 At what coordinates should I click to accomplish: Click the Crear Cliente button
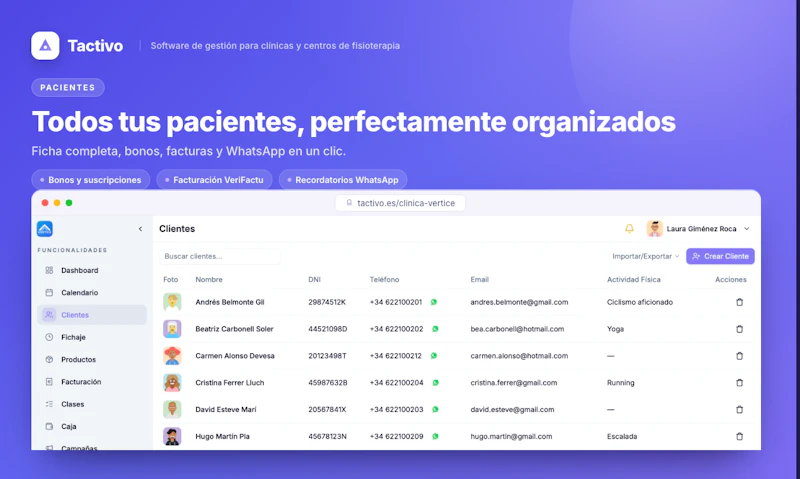[720, 257]
